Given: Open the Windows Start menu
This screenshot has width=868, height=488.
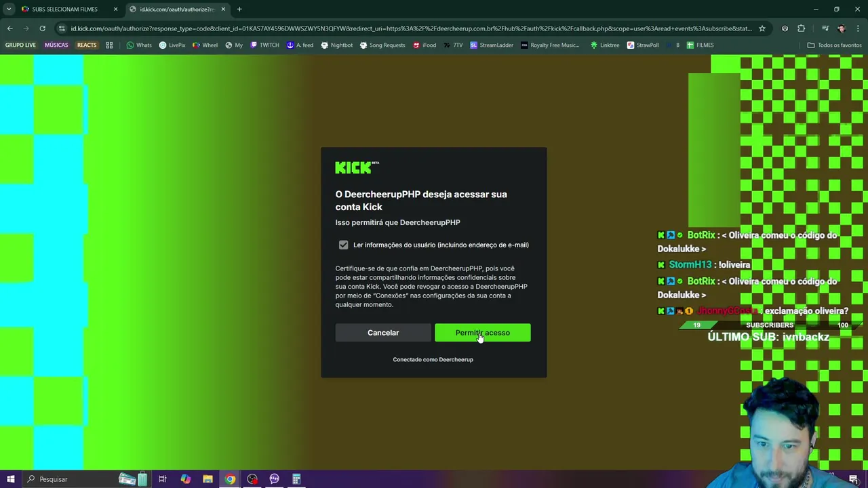Looking at the screenshot, I should 10,479.
